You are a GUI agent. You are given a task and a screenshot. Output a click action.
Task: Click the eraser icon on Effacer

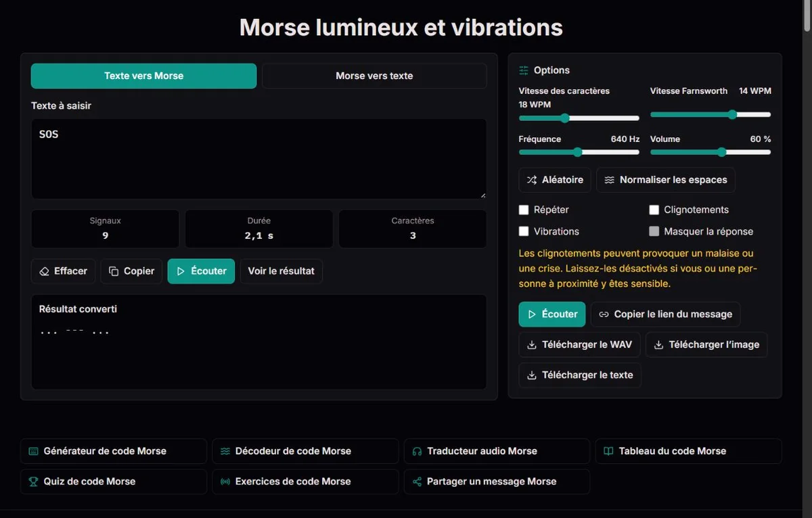45,271
